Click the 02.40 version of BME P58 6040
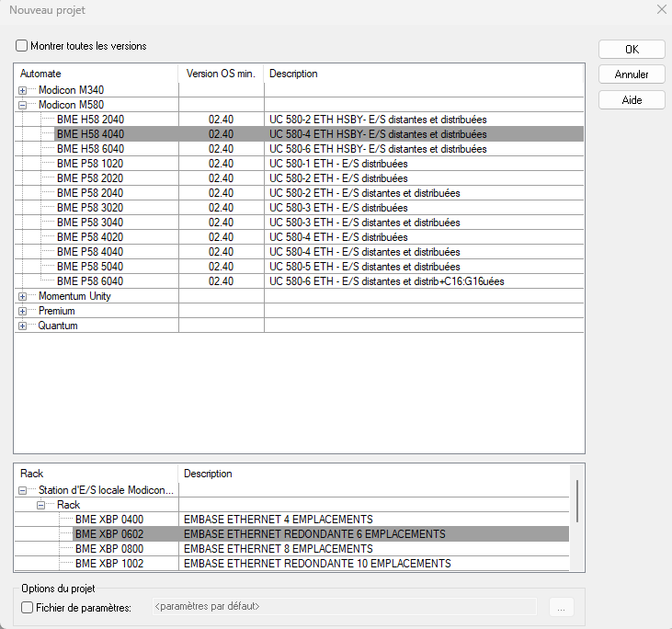 point(221,281)
